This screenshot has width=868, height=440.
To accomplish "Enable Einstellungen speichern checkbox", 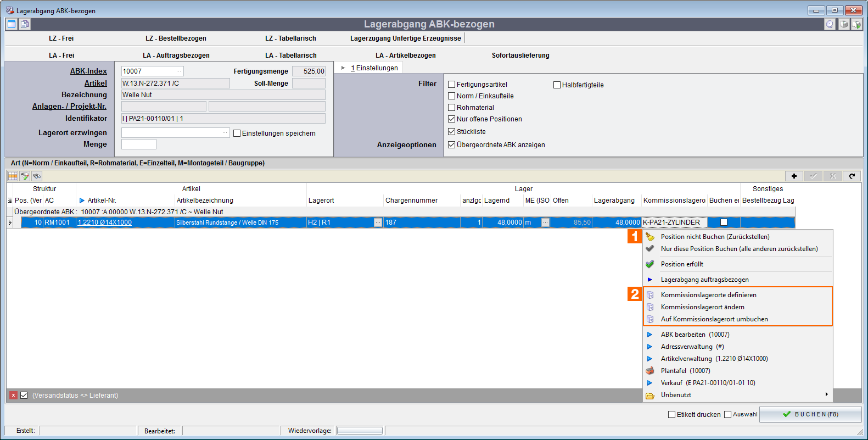I will pyautogui.click(x=237, y=133).
